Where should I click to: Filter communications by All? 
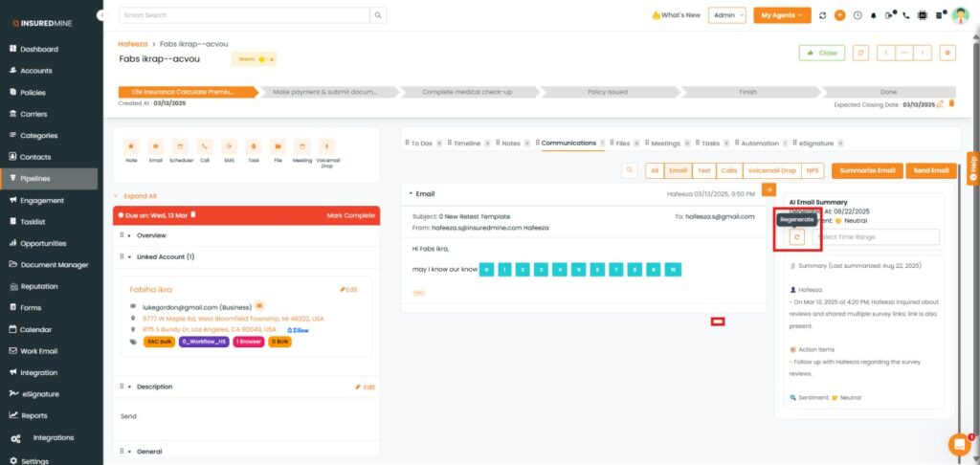tap(655, 170)
